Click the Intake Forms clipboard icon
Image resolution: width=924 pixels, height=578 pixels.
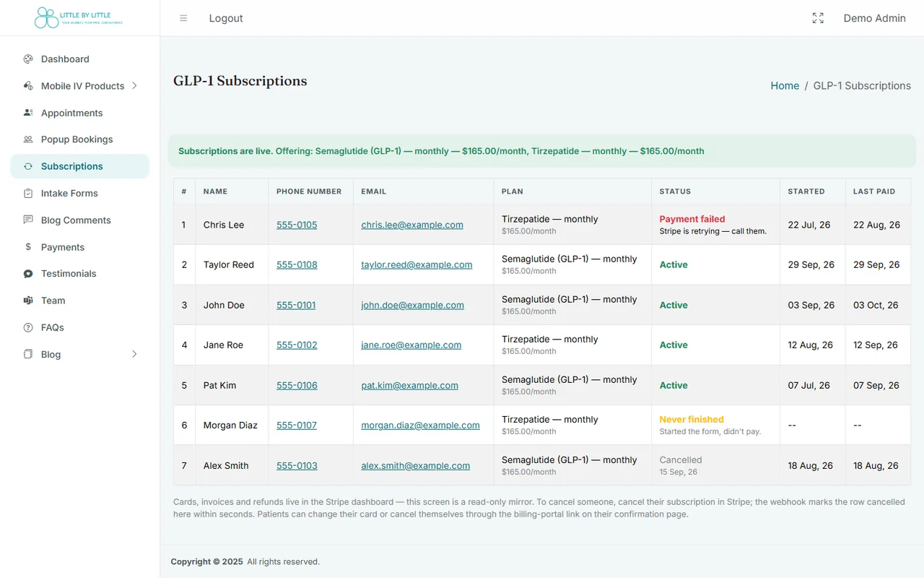click(28, 193)
